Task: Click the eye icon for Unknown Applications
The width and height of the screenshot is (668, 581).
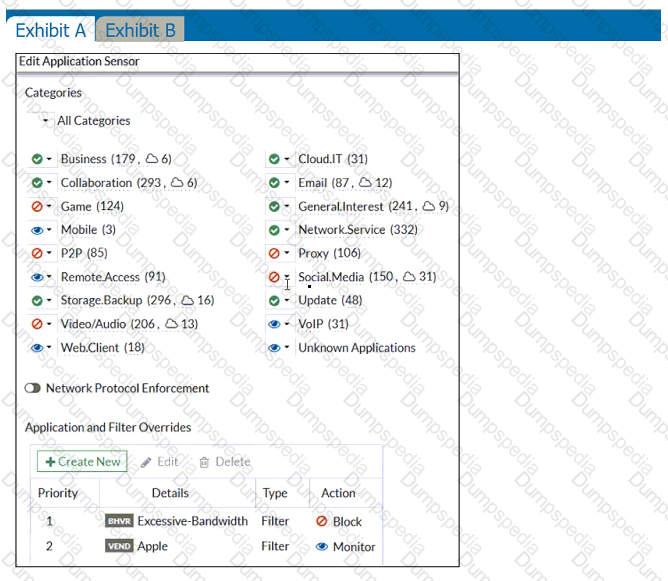Action: coord(274,348)
